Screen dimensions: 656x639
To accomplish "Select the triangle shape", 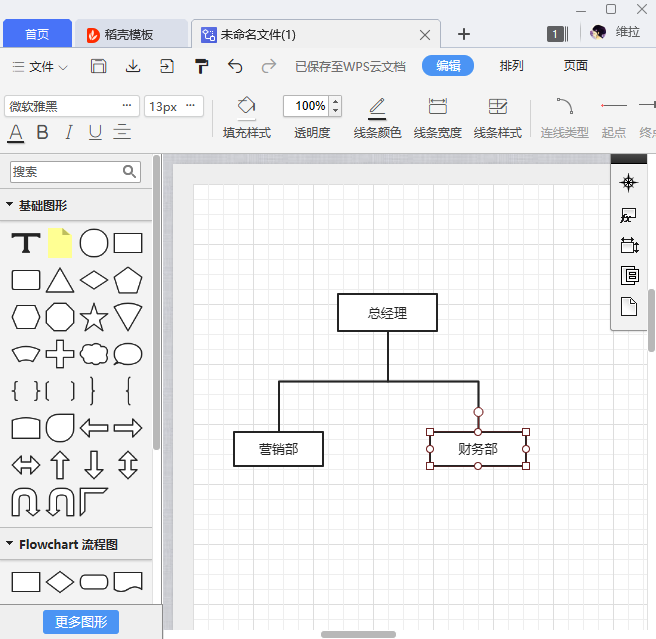I will point(60,280).
